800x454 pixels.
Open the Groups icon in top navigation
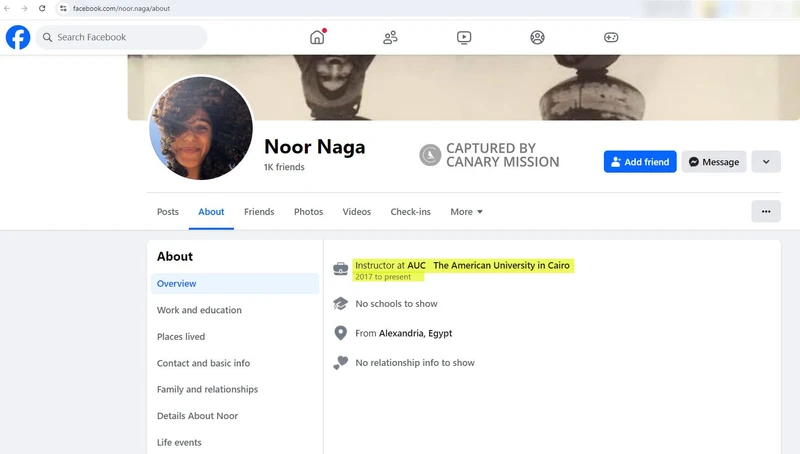click(537, 37)
